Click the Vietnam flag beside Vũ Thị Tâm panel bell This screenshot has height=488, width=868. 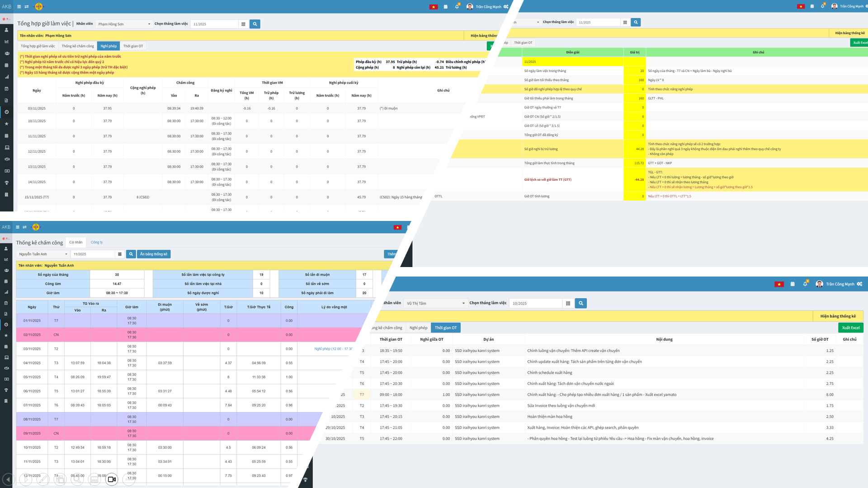pyautogui.click(x=778, y=284)
